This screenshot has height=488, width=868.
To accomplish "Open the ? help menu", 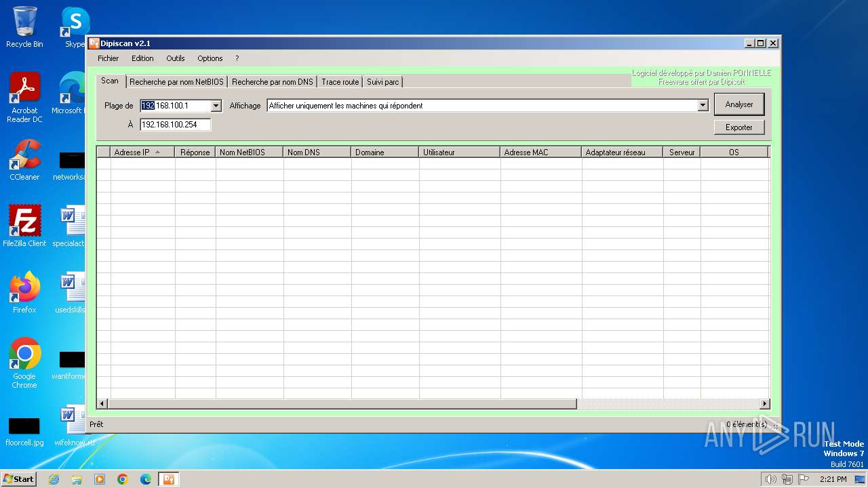I will pos(237,58).
